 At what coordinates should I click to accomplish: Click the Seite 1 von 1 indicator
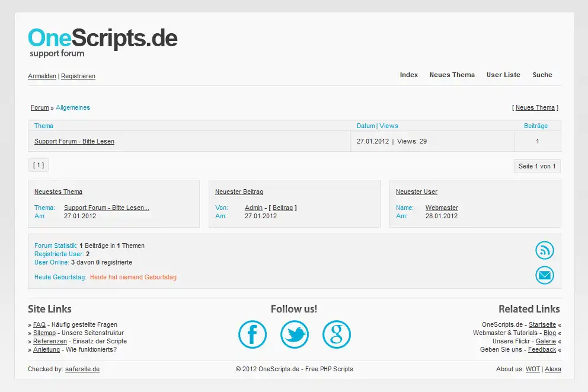pos(537,166)
